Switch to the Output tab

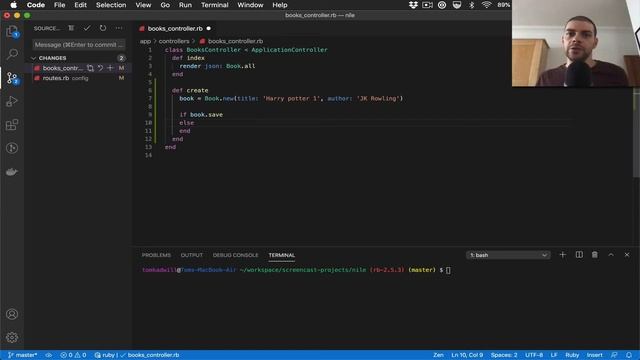[x=191, y=255]
